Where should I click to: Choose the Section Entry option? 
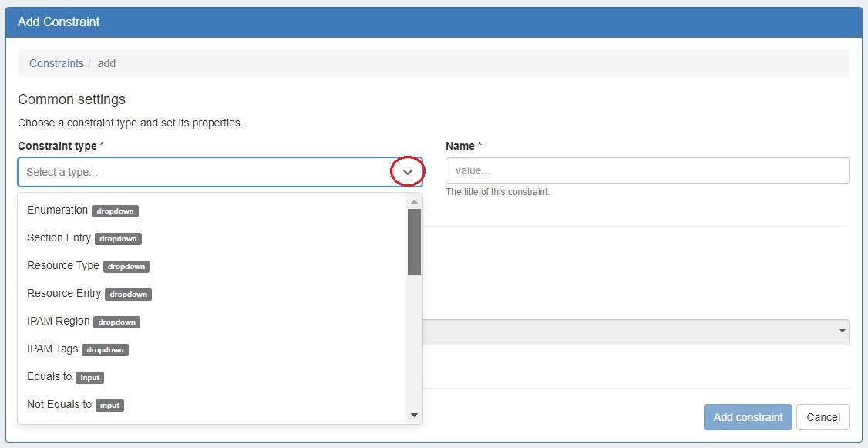(59, 237)
